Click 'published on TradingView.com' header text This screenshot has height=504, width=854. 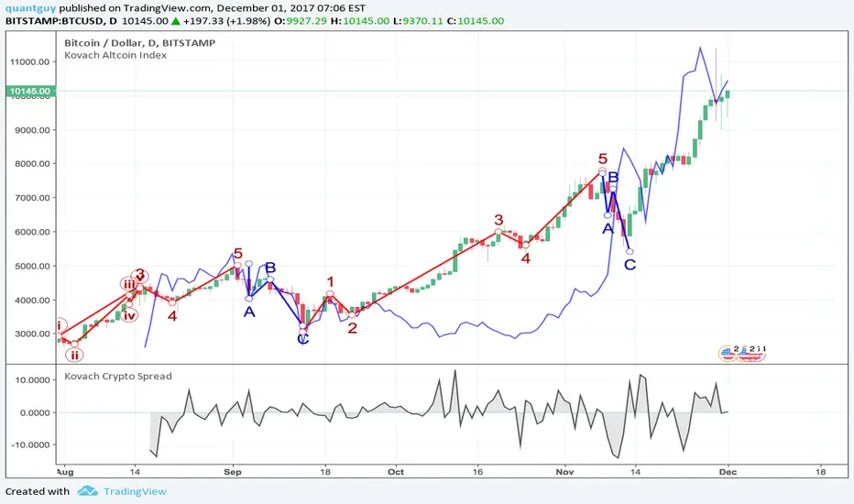(x=137, y=8)
